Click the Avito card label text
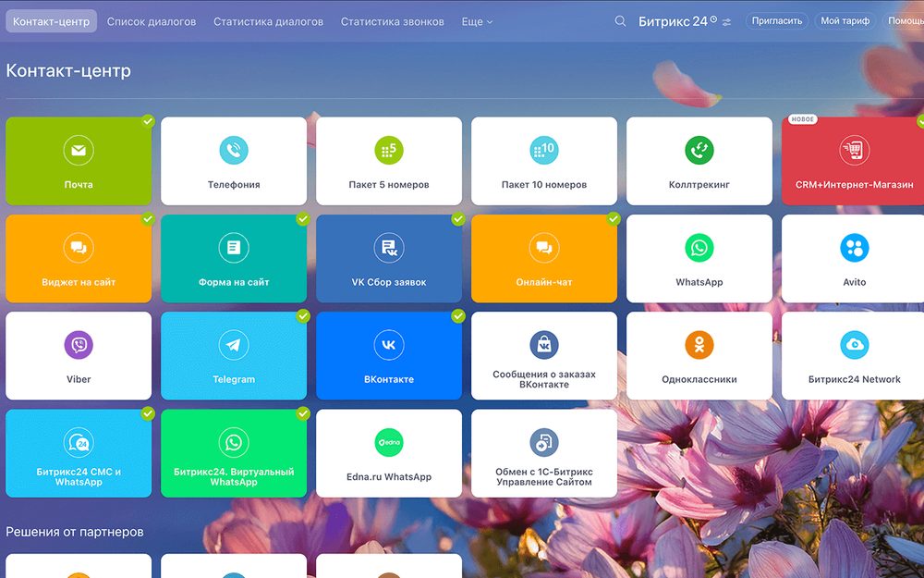Screen dimensions: 924x578 854,282
